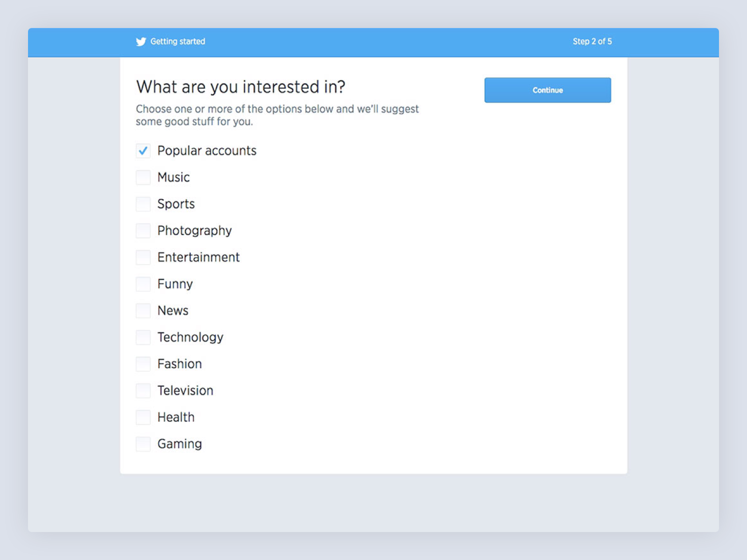This screenshot has height=560, width=747.
Task: Click the Popular accounts label
Action: click(x=207, y=150)
